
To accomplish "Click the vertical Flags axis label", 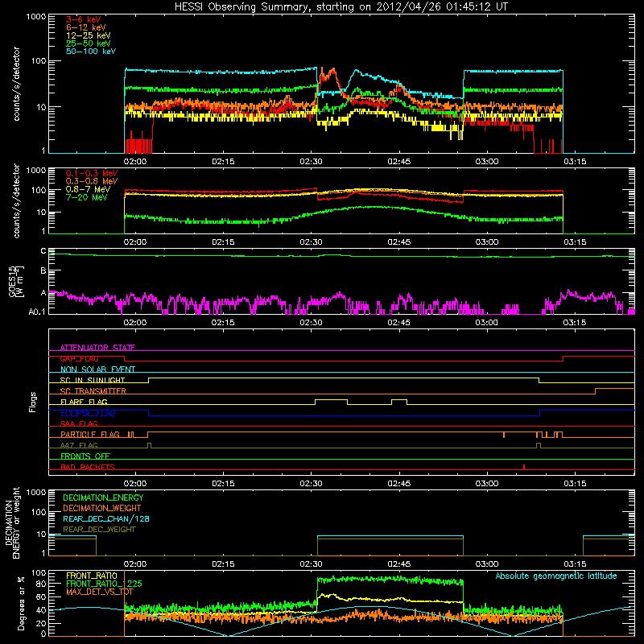I will click(33, 402).
